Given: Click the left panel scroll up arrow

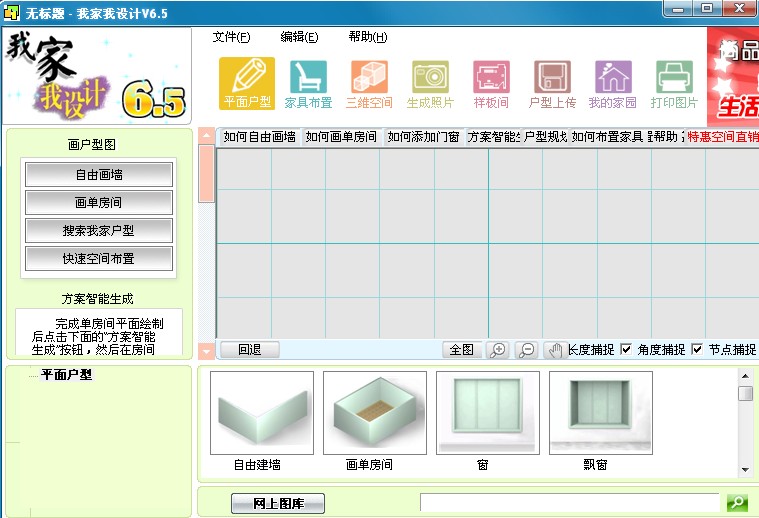Looking at the screenshot, I should (x=207, y=136).
